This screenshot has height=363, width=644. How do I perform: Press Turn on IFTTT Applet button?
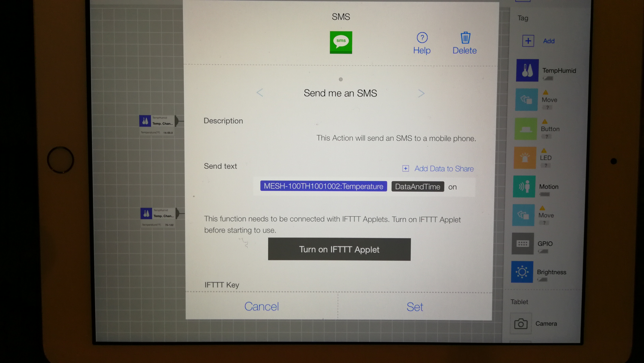[x=339, y=249]
